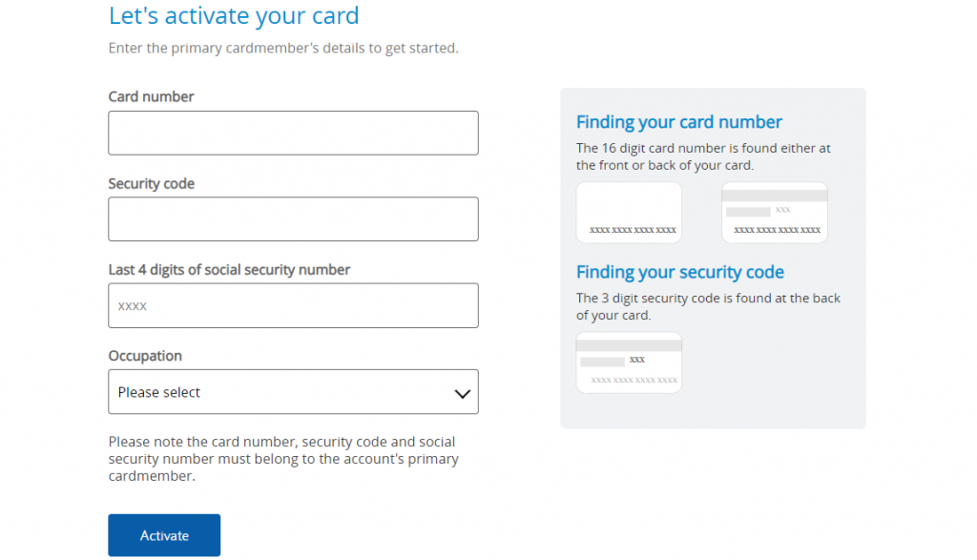Click the 16 digit card number description
The height and width of the screenshot is (560, 977).
[703, 156]
